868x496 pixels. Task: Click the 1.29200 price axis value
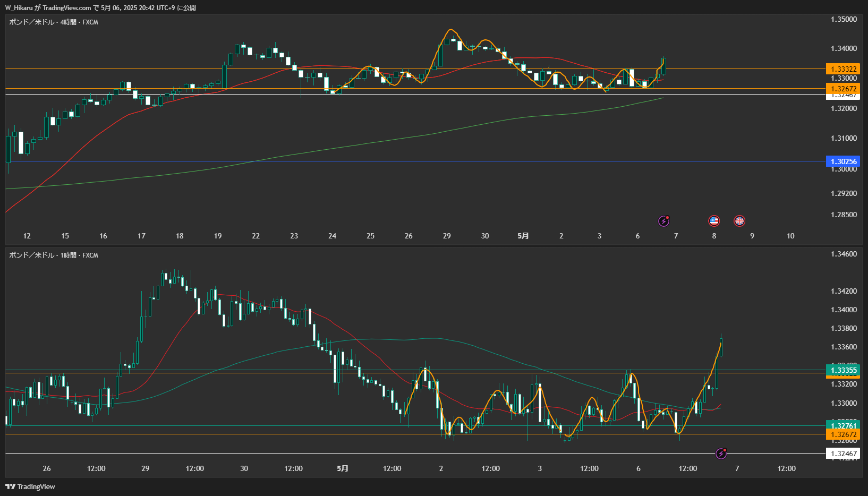(844, 193)
